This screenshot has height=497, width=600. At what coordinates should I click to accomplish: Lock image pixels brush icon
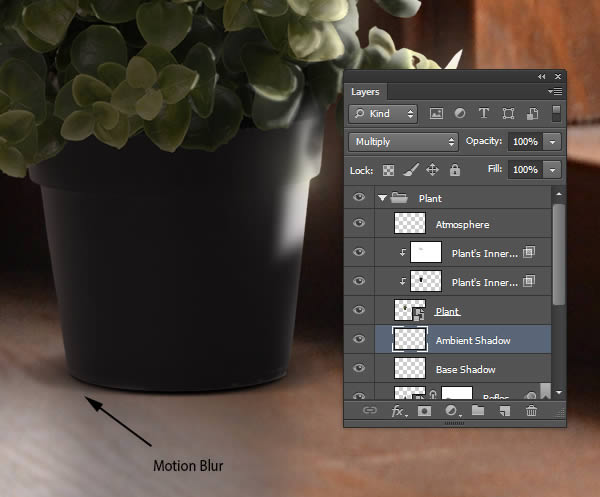coord(411,170)
